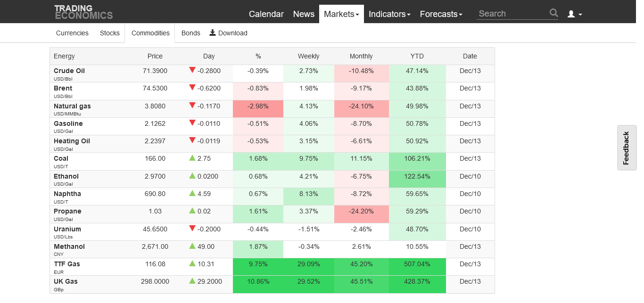644x303 pixels.
Task: Expand the Forecasts dropdown menu
Action: (441, 14)
